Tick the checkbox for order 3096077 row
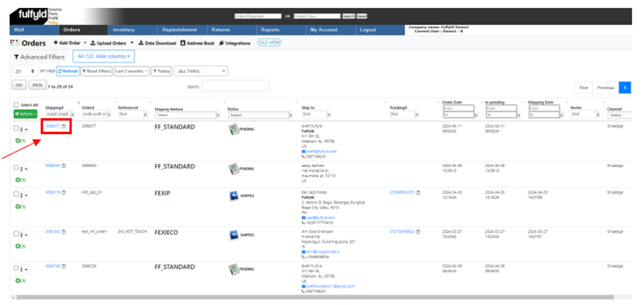Viewport: 644px width, 305px height. pyautogui.click(x=16, y=129)
